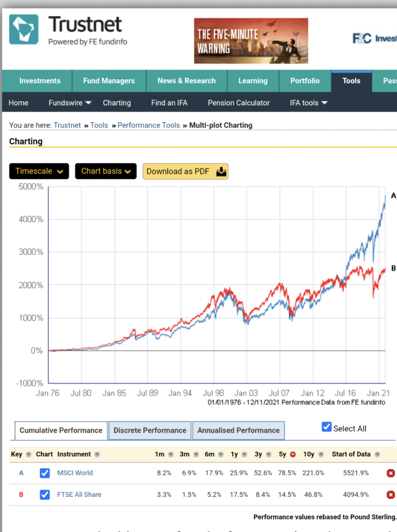Screen dimensions: 397x532
Task: Remove FTSE All Share with red X icon
Action: (x=391, y=495)
